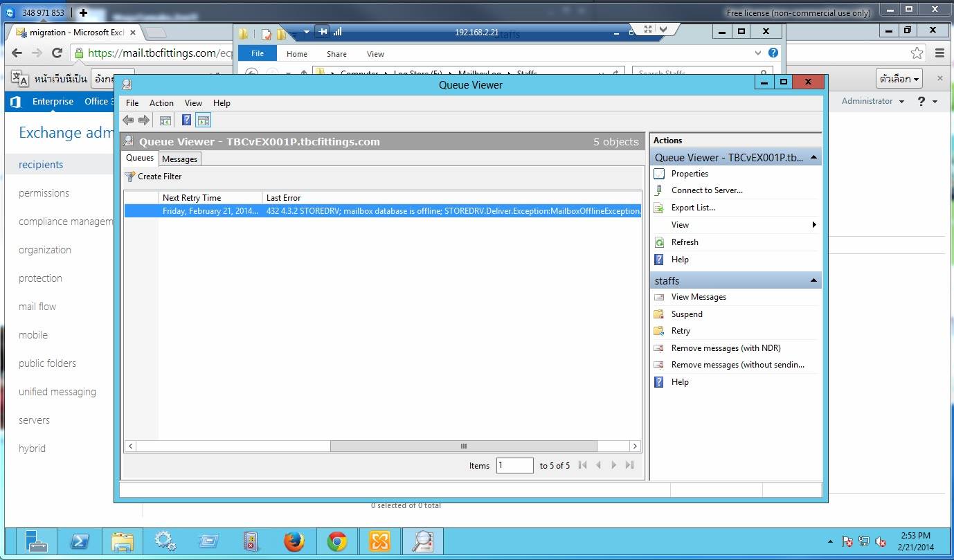Click the Help question-mark icon in Queue Viewer toolbar
954x560 pixels.
coord(186,120)
